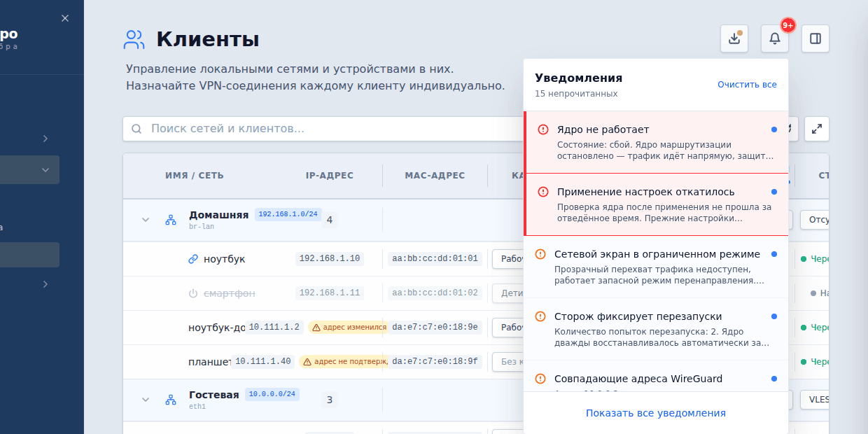The height and width of the screenshot is (434, 868).
Task: Collapse the highlighted sidebar section chevron
Action: click(45, 169)
